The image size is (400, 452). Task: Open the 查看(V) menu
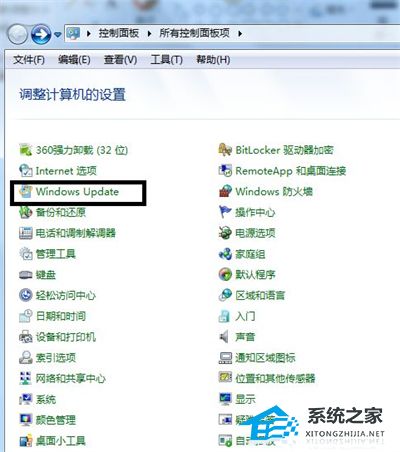tap(121, 60)
